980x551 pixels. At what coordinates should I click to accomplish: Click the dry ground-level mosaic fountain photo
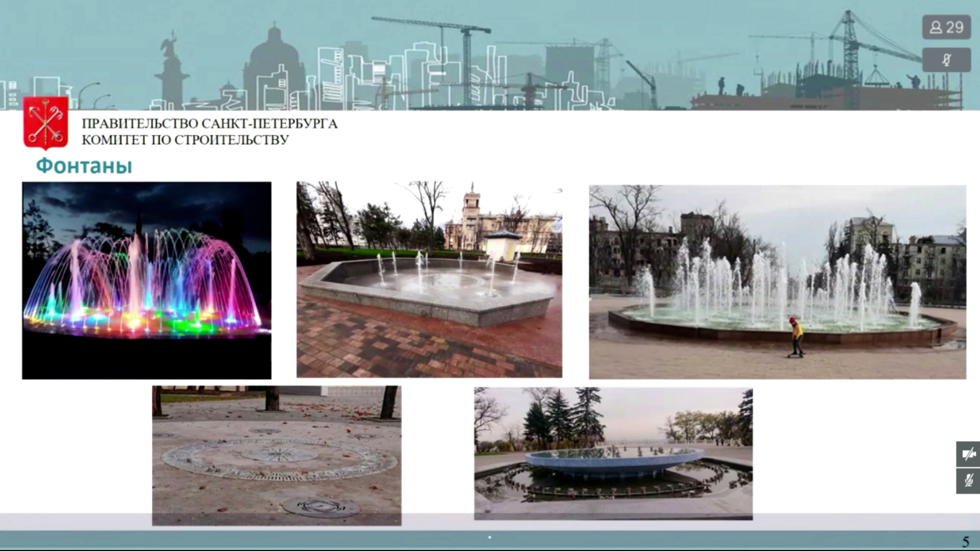click(x=276, y=455)
